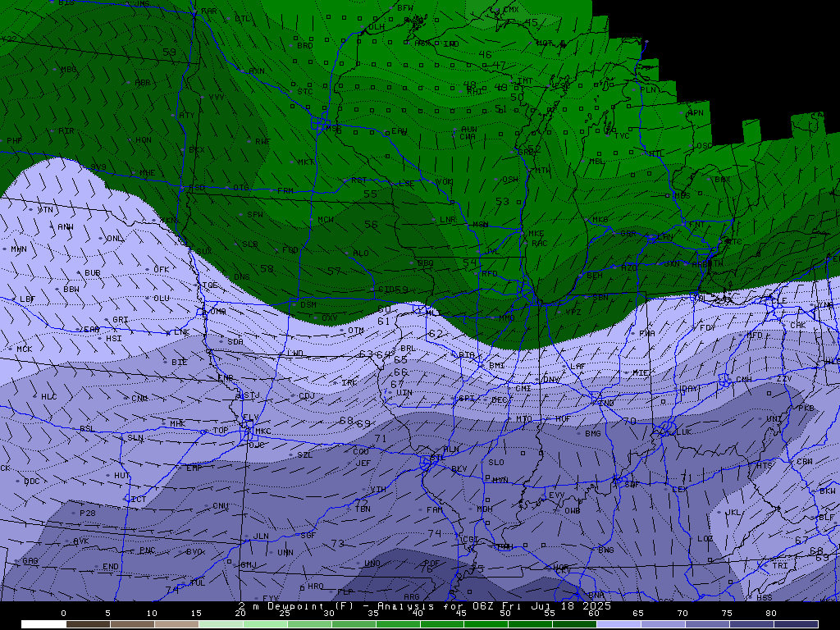Click the ABR station label

coord(143,83)
